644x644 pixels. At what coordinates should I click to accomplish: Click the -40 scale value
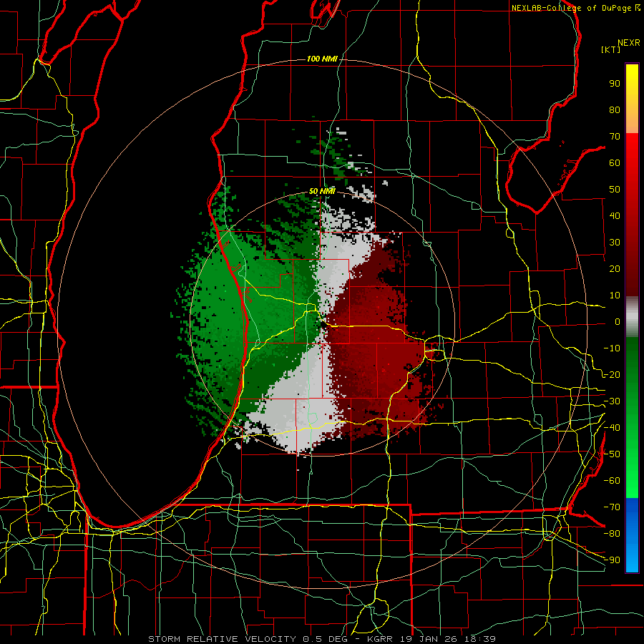pyautogui.click(x=612, y=428)
